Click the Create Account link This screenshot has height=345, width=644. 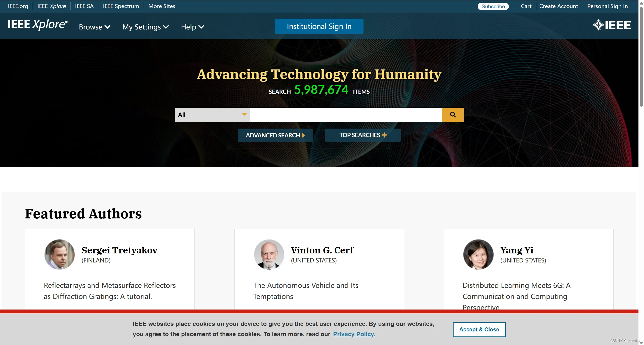558,6
